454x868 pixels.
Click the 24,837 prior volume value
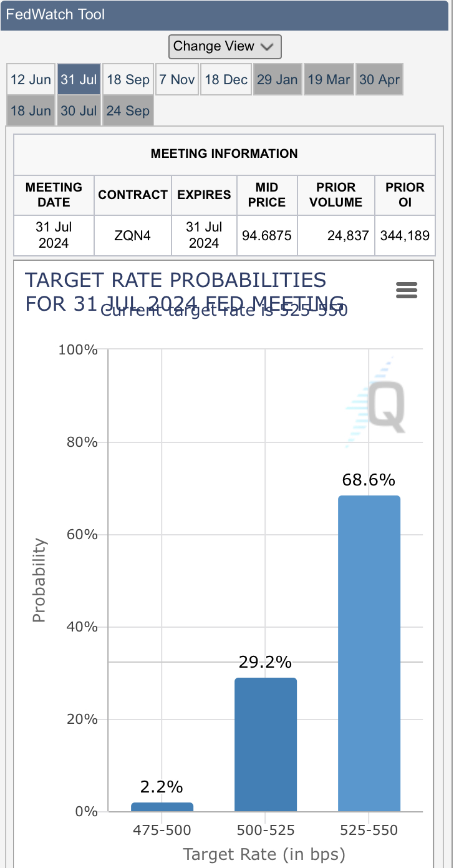(x=348, y=236)
